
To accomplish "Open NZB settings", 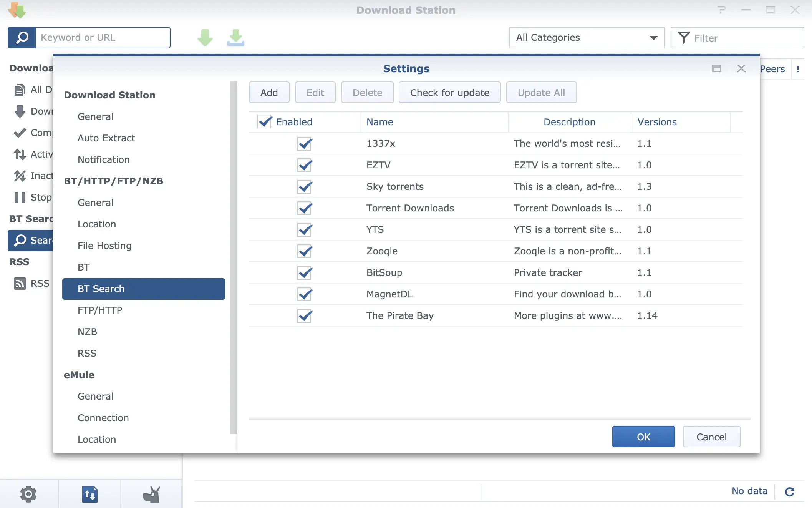I will 87,332.
